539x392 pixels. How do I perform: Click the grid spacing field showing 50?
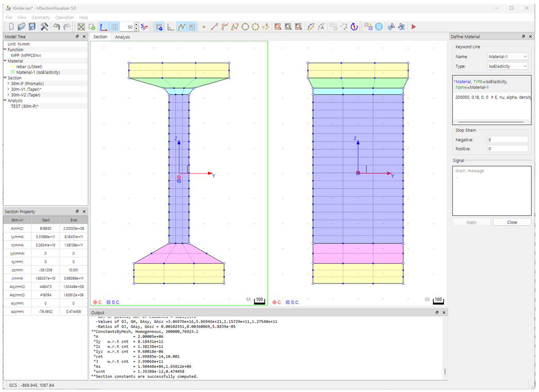[127, 27]
